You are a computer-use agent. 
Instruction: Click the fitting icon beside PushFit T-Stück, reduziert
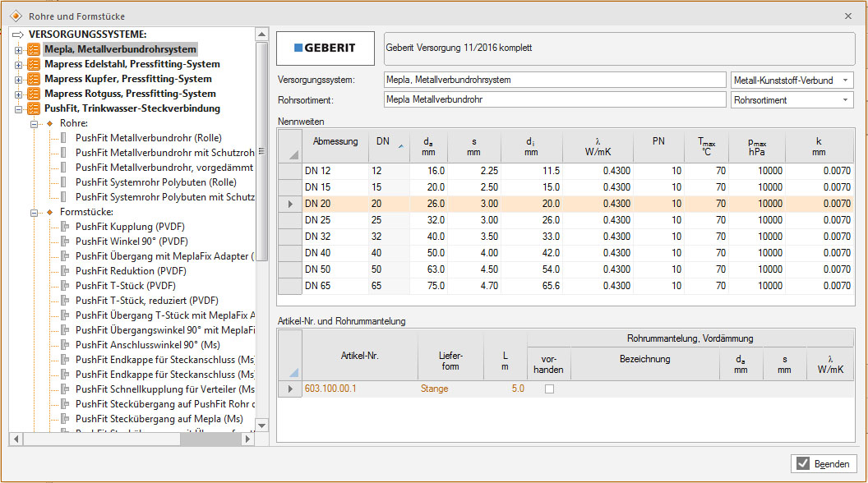[x=65, y=301]
